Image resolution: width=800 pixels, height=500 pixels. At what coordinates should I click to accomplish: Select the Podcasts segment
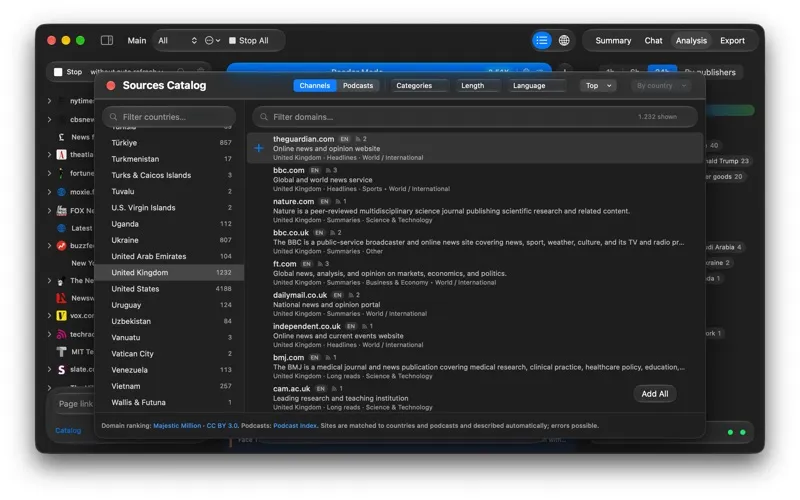coord(358,86)
